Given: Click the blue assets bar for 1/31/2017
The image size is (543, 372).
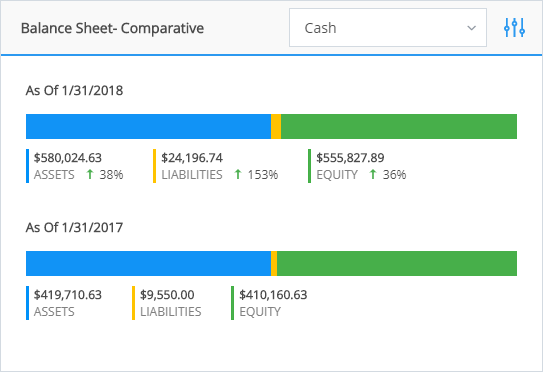Looking at the screenshot, I should 148,264.
